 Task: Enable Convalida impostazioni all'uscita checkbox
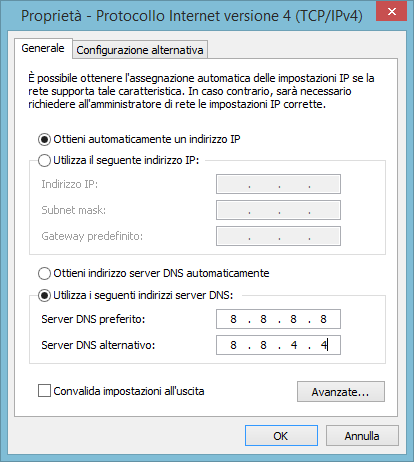tap(44, 391)
